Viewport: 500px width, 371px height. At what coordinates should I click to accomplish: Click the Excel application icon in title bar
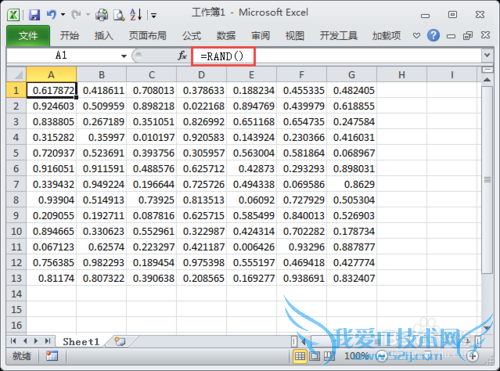pyautogui.click(x=13, y=15)
